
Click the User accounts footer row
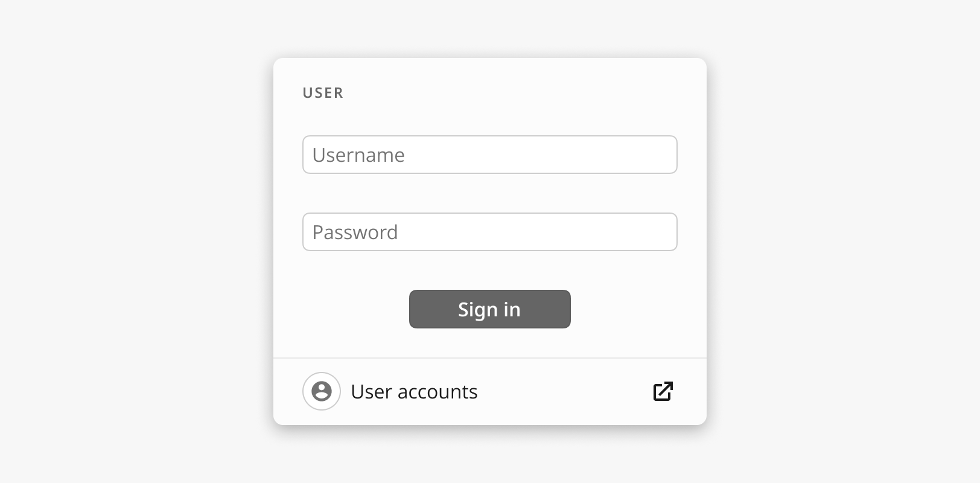489,391
